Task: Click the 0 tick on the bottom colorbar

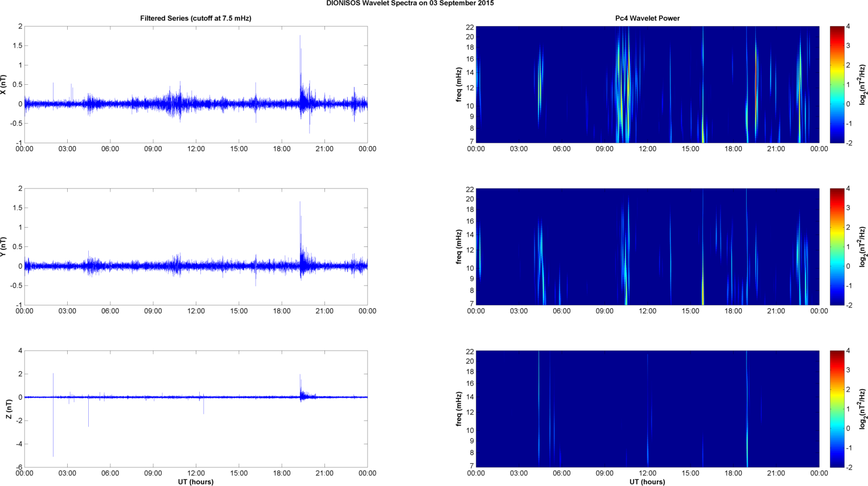Action: click(x=848, y=429)
